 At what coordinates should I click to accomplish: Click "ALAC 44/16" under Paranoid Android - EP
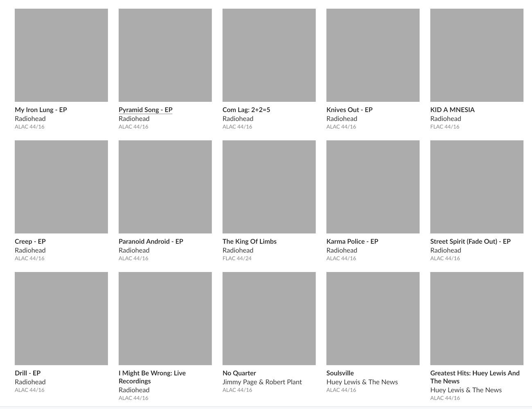(x=134, y=258)
